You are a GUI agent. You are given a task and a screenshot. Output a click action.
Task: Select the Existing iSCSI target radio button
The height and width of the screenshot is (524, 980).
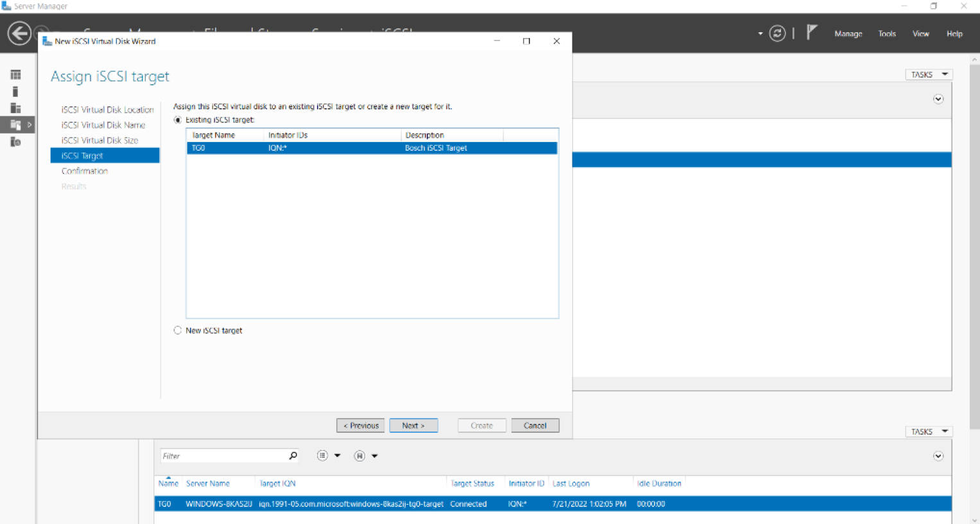[178, 120]
